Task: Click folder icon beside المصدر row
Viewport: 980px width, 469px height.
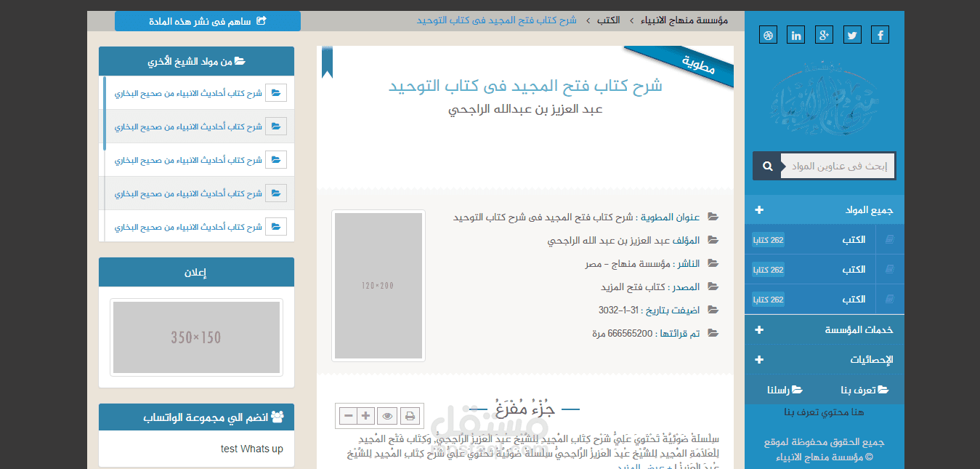Action: 713,287
